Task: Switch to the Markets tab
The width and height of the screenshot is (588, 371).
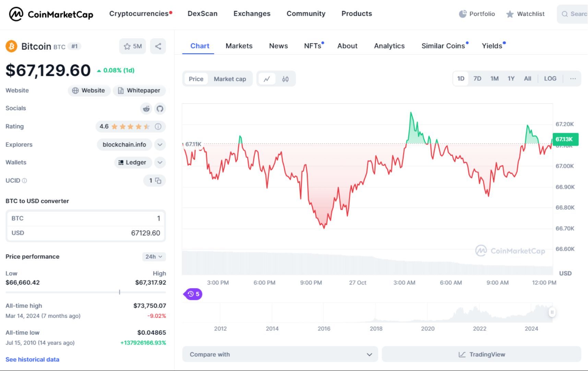Action: pos(239,46)
